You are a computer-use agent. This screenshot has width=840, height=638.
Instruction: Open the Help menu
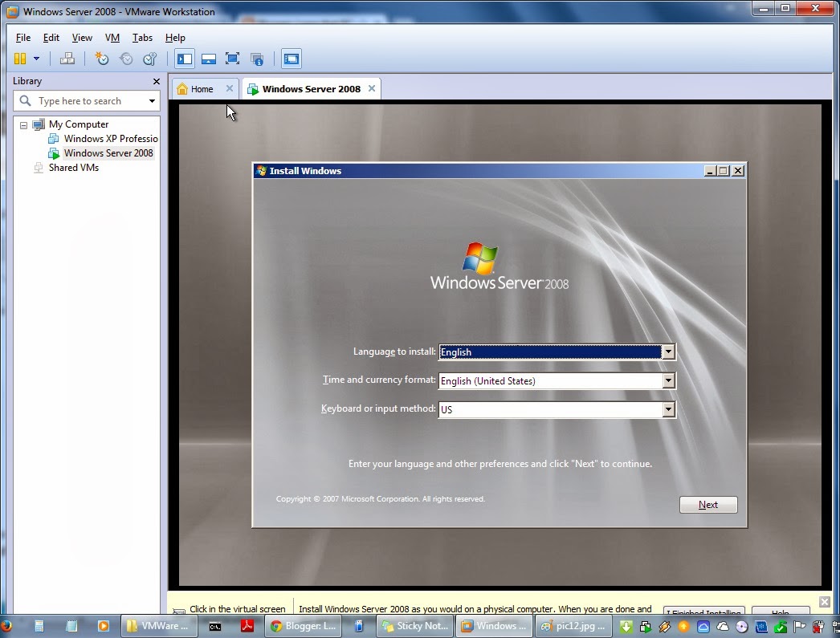pos(175,38)
